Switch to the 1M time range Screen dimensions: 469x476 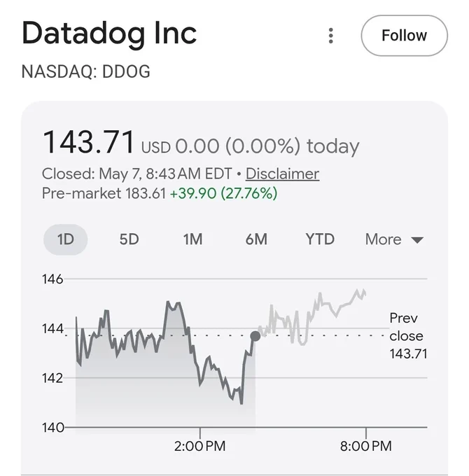[192, 239]
